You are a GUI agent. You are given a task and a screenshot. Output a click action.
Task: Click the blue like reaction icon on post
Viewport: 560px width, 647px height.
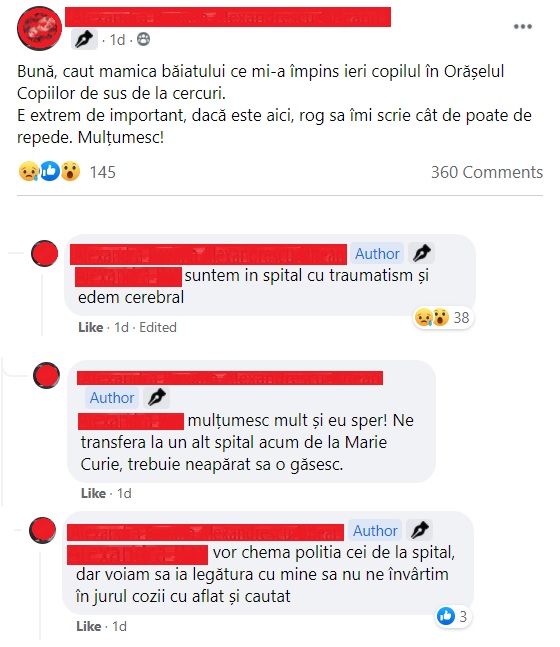coord(50,170)
